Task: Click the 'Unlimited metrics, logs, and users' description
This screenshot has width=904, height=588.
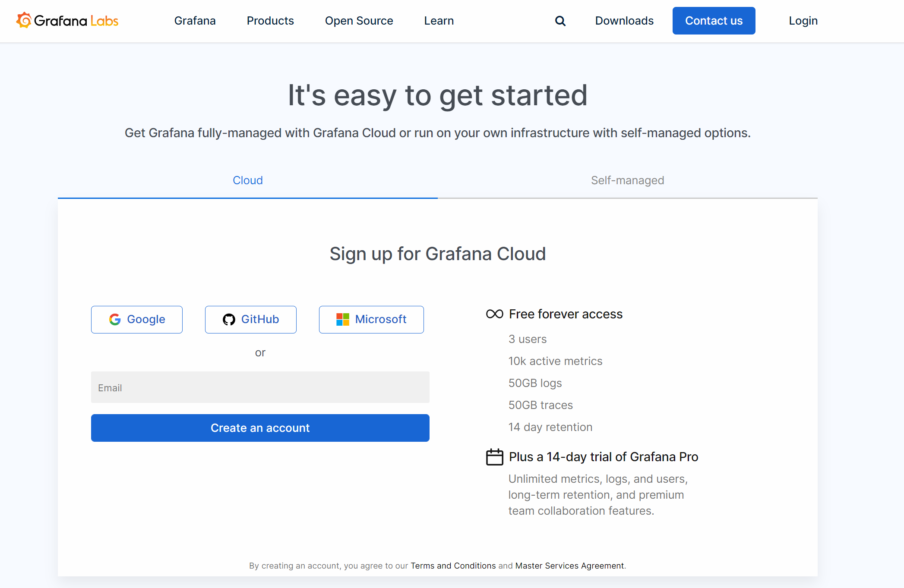Action: (x=598, y=495)
